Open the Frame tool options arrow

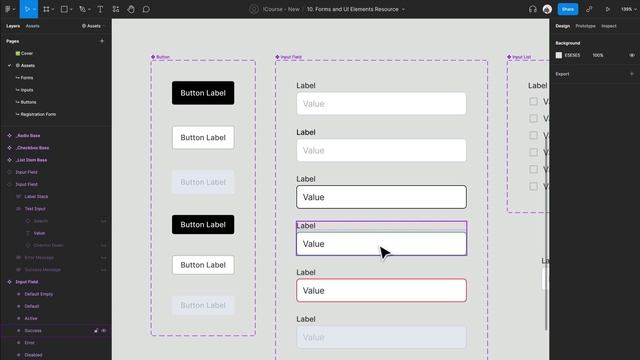click(53, 9)
